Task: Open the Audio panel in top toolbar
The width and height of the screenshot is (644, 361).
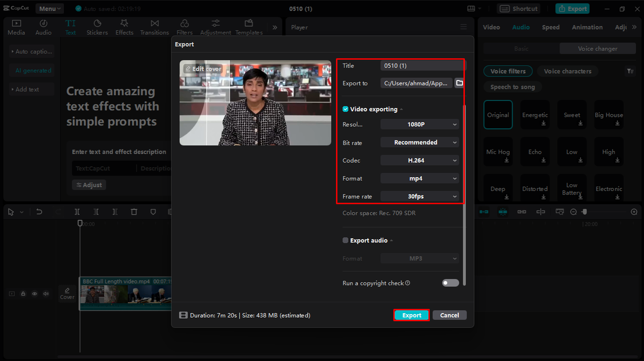Action: [x=43, y=27]
